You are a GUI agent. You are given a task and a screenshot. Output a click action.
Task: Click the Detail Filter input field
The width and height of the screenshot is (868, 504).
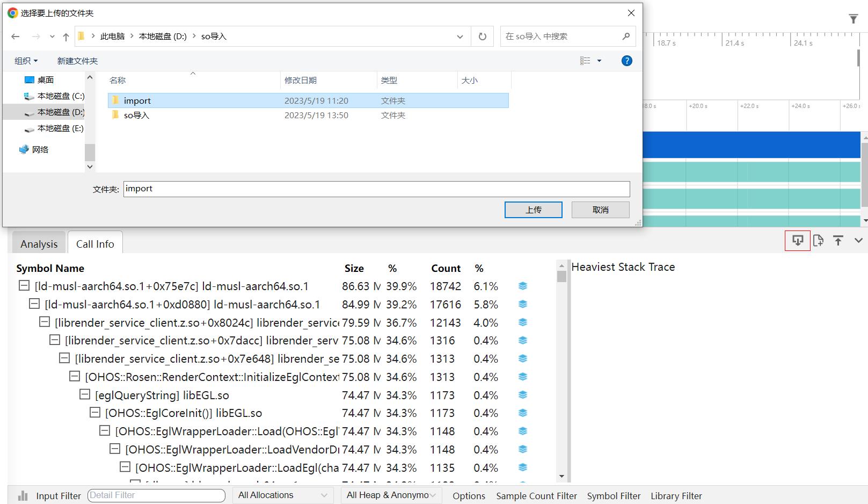156,495
